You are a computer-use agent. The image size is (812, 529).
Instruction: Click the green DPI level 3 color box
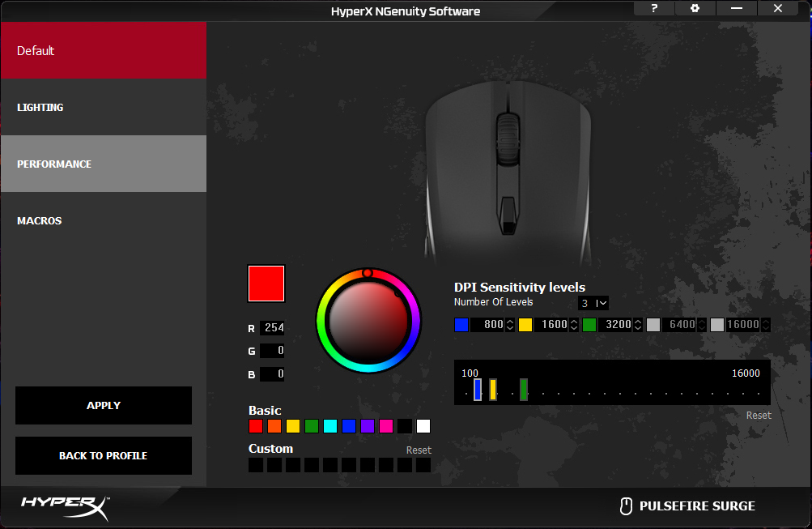(x=589, y=325)
